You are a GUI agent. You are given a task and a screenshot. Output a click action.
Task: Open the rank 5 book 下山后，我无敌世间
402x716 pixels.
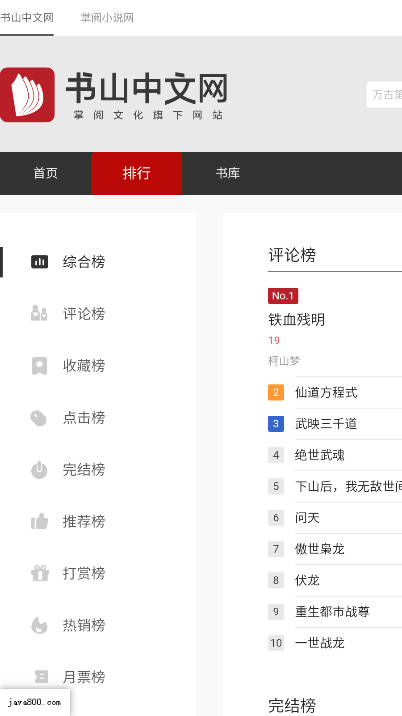click(349, 486)
